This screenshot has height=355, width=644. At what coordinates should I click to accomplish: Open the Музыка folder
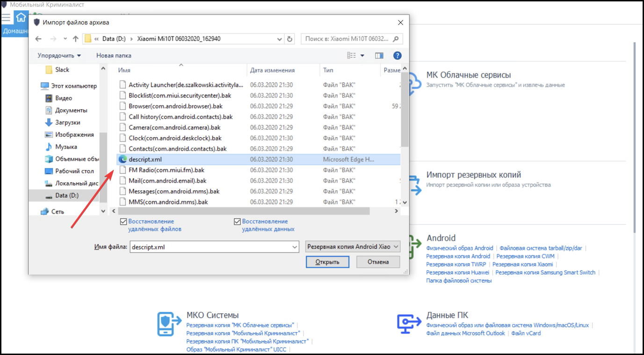pyautogui.click(x=61, y=147)
